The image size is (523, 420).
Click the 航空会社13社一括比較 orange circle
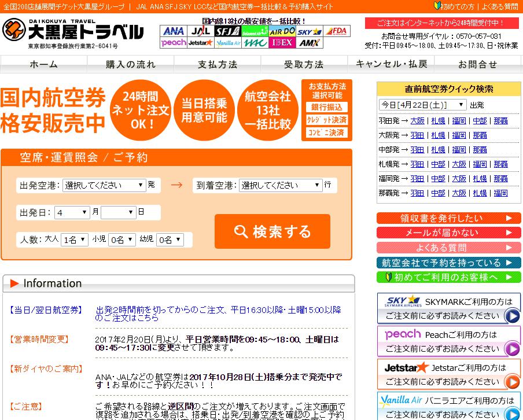click(268, 110)
